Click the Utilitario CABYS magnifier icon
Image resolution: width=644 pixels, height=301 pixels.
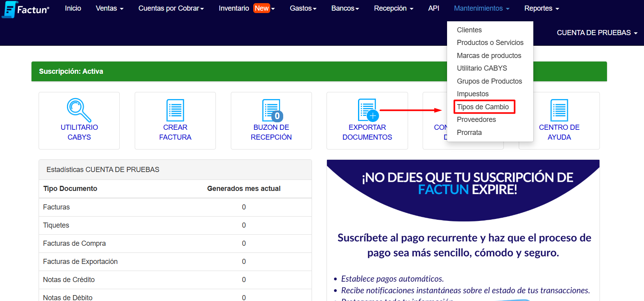(79, 110)
